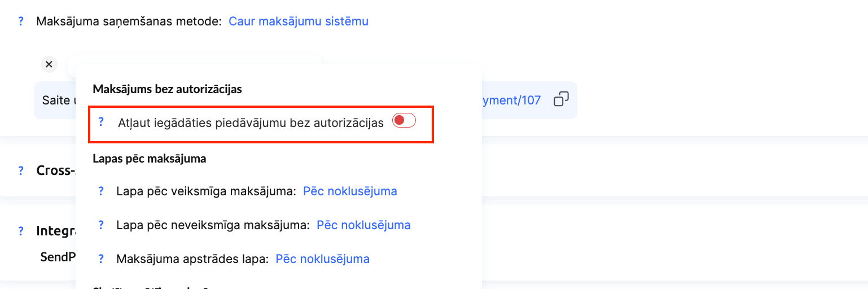Change Maksājuma apstrādes lapa default value
Image resolution: width=868 pixels, height=289 pixels.
click(322, 259)
